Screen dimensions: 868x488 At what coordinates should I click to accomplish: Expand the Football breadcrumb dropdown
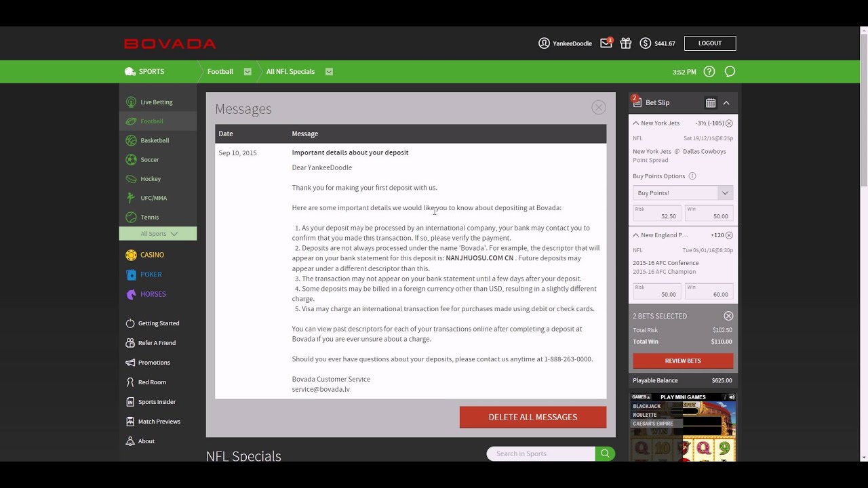[x=248, y=72]
